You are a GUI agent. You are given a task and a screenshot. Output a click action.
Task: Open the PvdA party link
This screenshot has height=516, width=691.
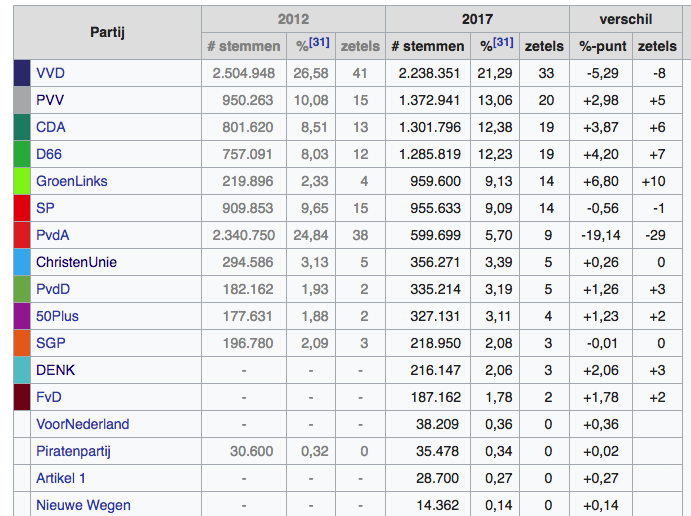click(x=53, y=235)
